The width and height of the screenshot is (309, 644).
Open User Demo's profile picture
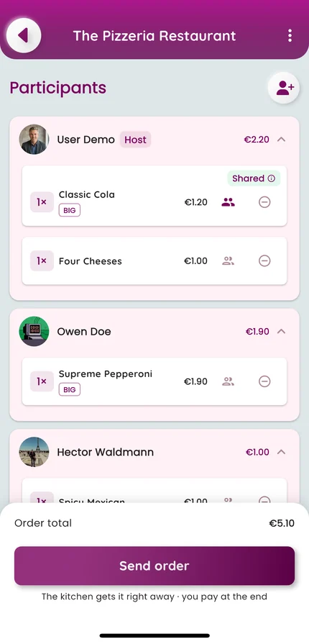(x=34, y=140)
